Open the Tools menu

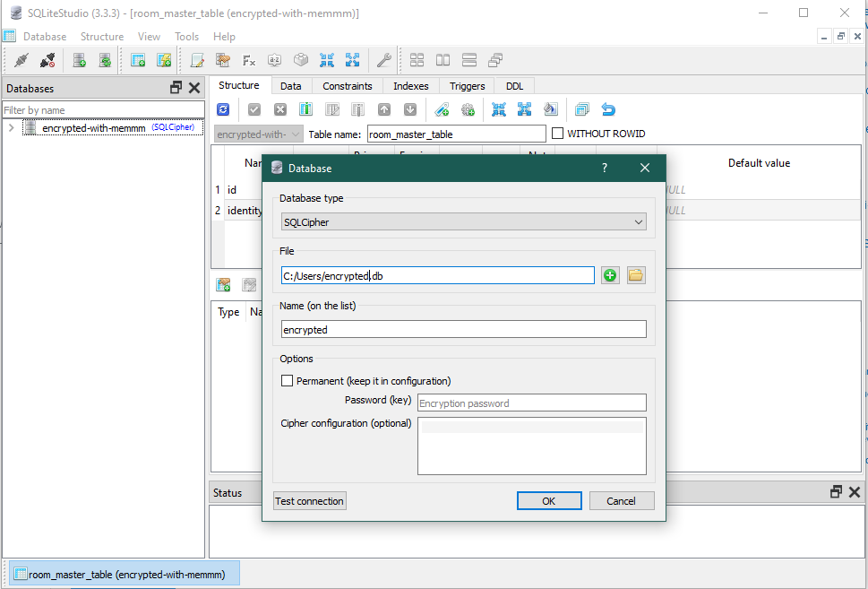pos(186,37)
